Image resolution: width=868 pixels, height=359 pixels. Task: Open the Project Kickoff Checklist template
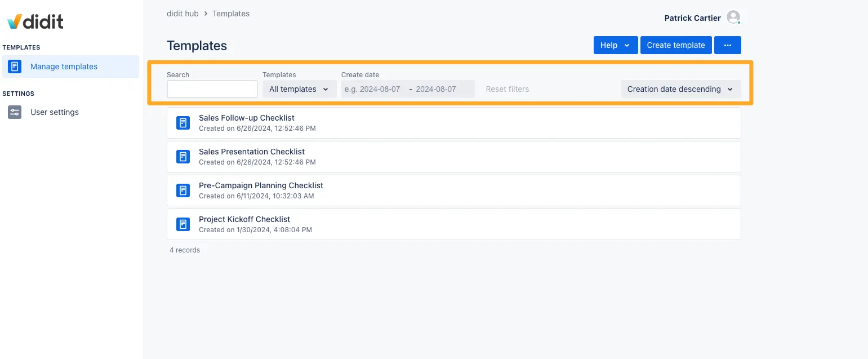(454, 224)
